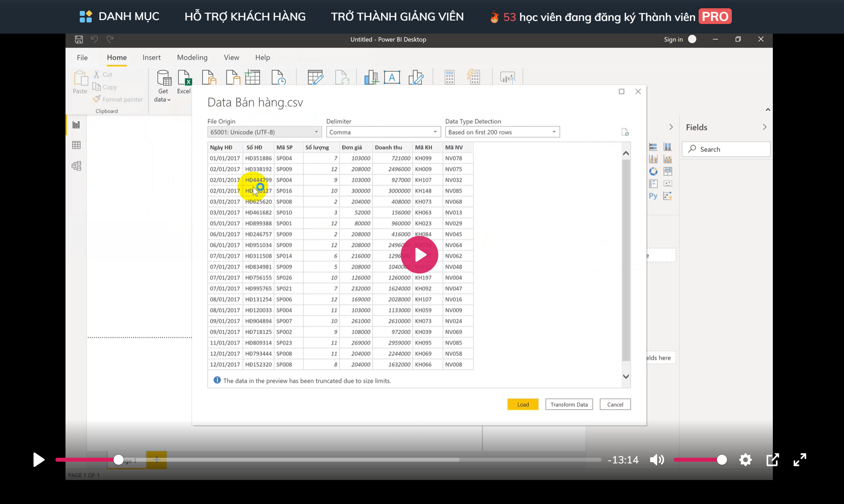
Task: Collapse the Fields pane chevron
Action: coord(765,127)
